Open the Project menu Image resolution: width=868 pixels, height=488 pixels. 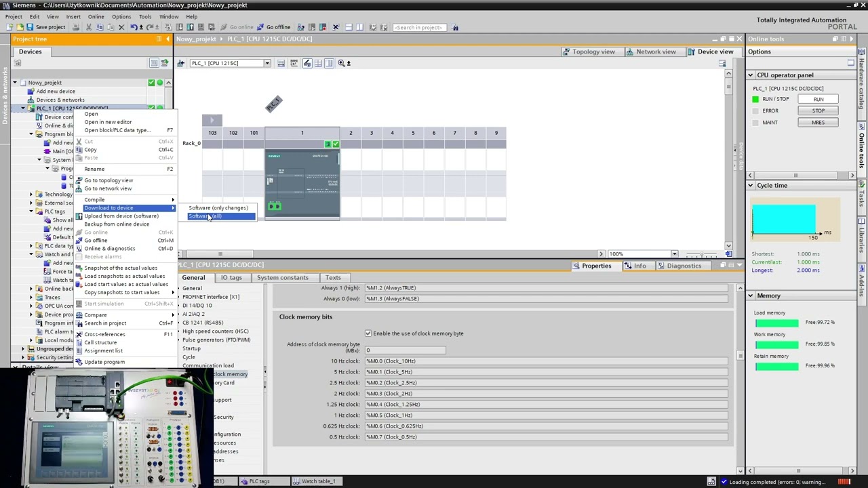coord(14,16)
